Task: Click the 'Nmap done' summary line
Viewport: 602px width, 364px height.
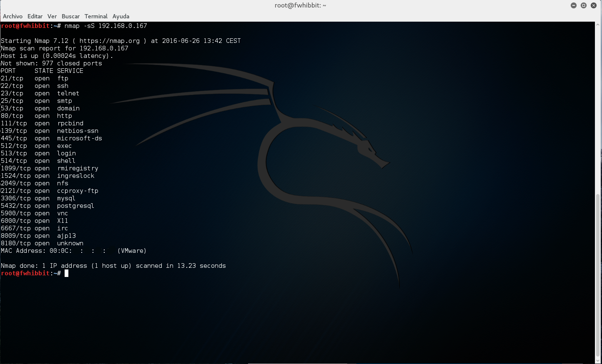Action: (113, 266)
